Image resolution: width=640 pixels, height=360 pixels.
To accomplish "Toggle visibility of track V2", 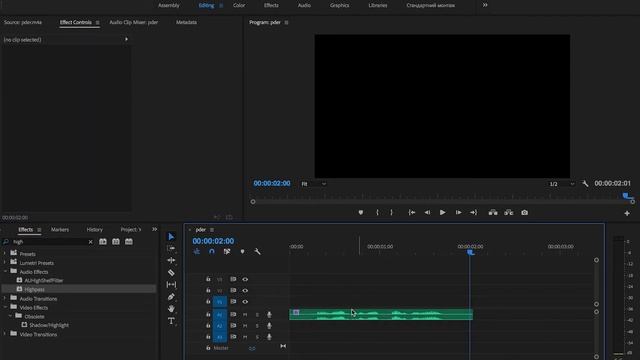I will point(245,291).
